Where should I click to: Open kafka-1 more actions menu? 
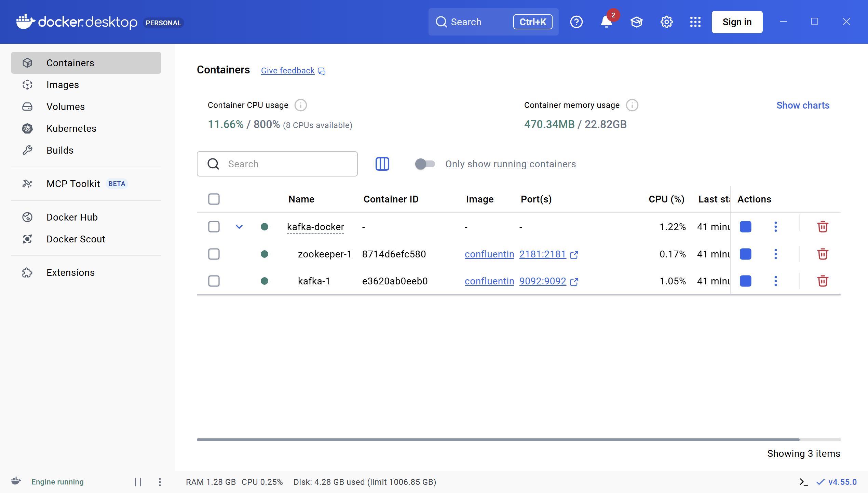pyautogui.click(x=775, y=281)
